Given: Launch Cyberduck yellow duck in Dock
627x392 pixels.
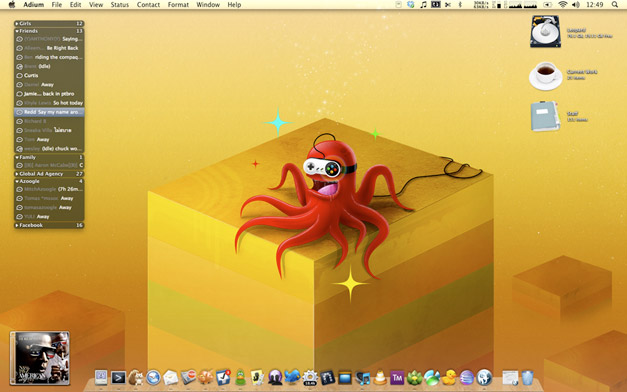Looking at the screenshot, I should 449,377.
